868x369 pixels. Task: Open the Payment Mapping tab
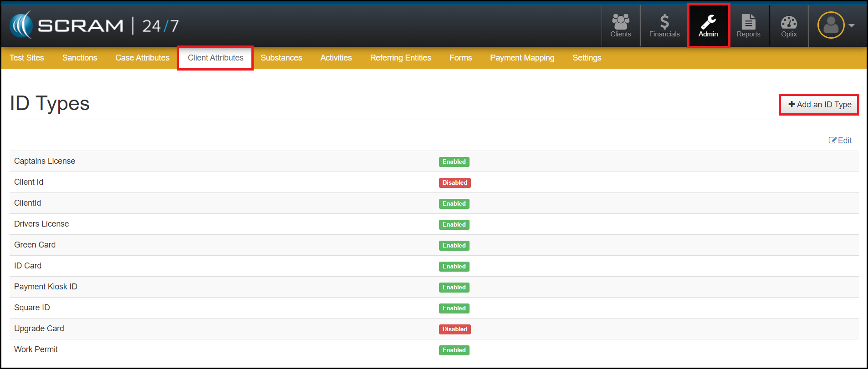522,58
